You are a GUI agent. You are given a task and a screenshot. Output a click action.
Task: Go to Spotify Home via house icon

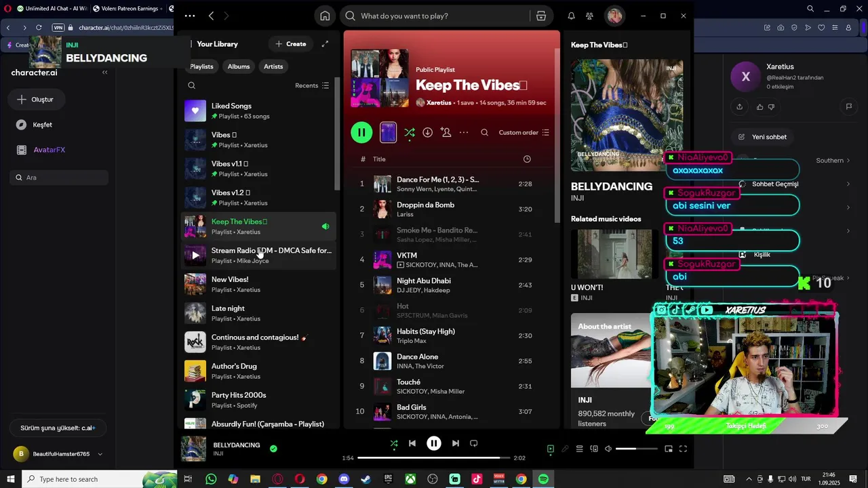coord(325,16)
